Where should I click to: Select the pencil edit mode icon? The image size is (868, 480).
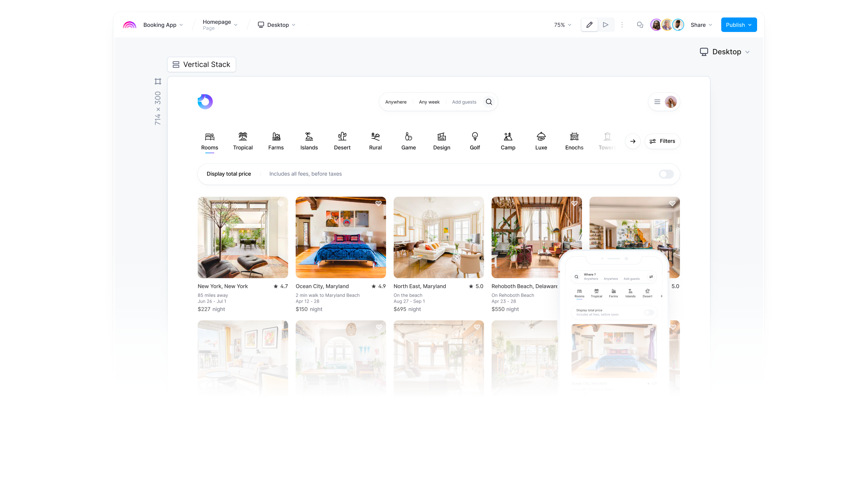589,25
